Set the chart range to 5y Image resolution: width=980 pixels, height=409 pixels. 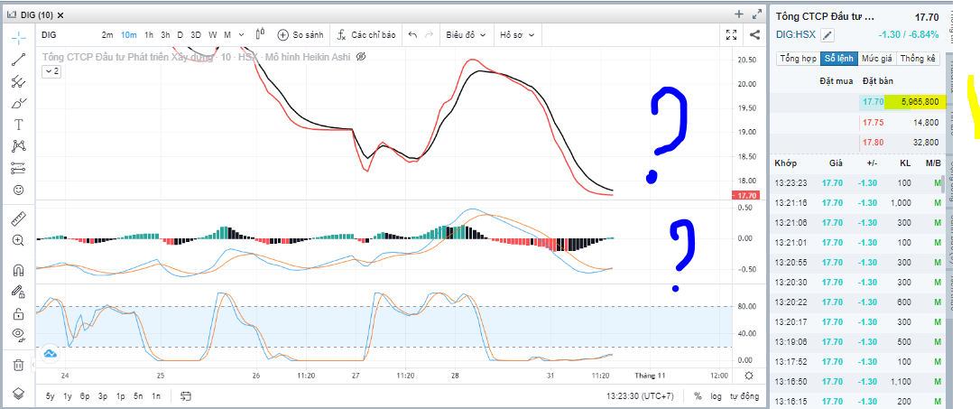pyautogui.click(x=51, y=396)
